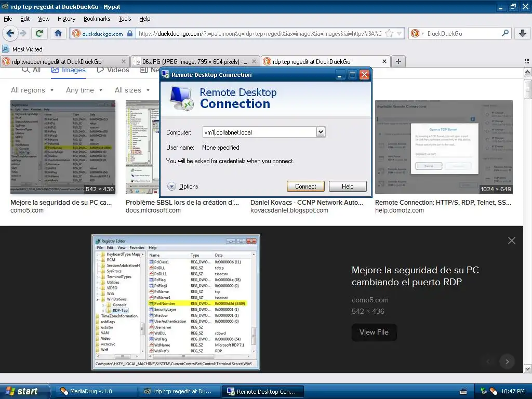Close the image detail panel with X
532x399 pixels.
[512, 241]
